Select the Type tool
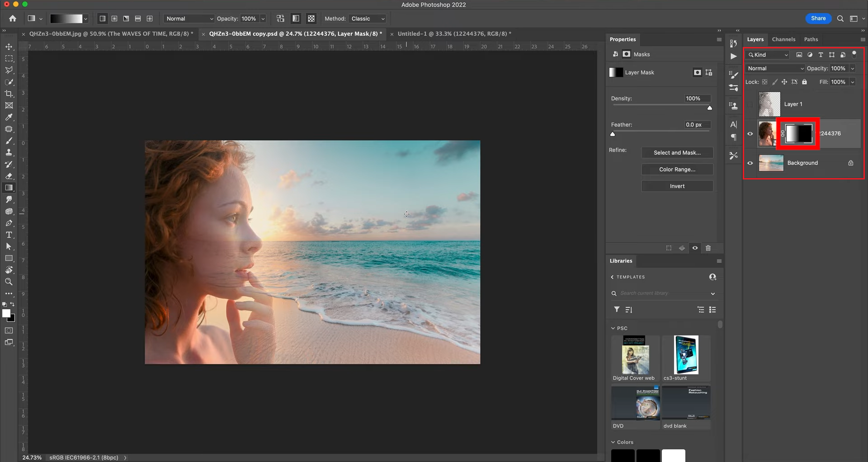Viewport: 868px width, 462px height. point(9,235)
